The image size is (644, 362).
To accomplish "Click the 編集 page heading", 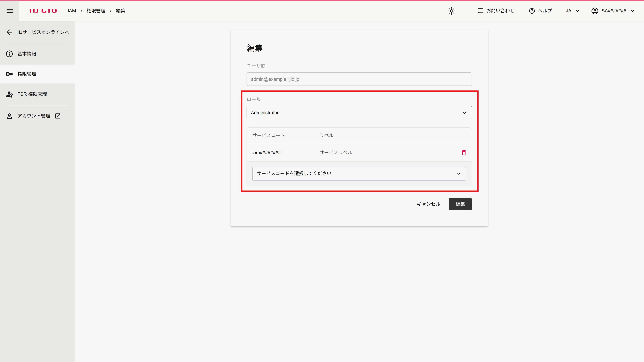I will [x=255, y=48].
